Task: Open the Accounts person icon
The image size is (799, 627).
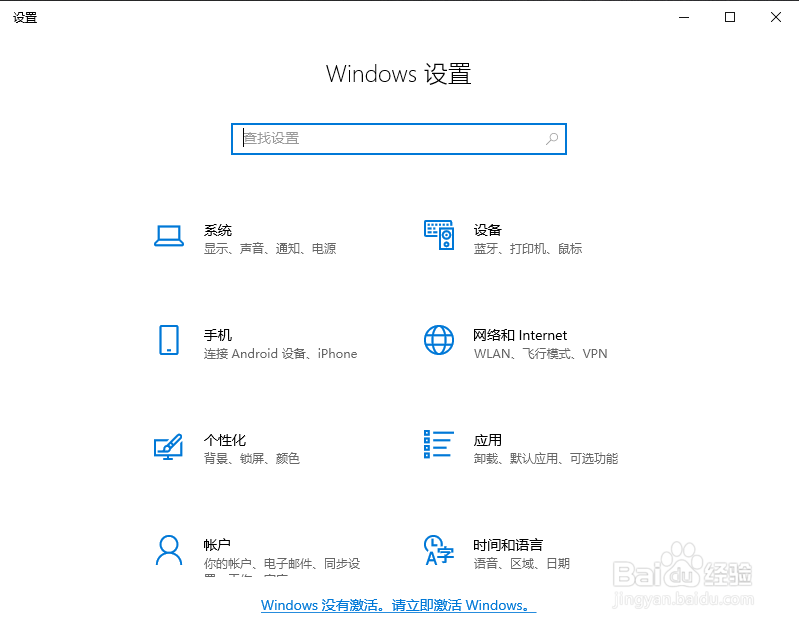Action: click(x=169, y=550)
